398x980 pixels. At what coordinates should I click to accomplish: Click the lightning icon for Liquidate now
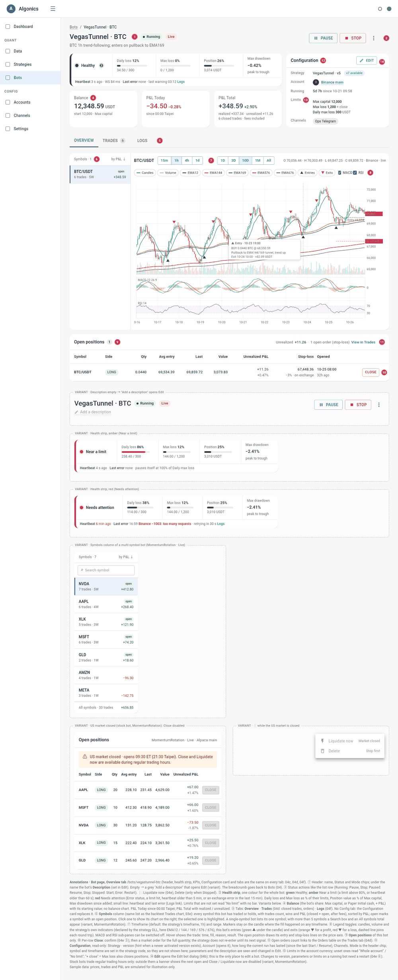point(322,741)
